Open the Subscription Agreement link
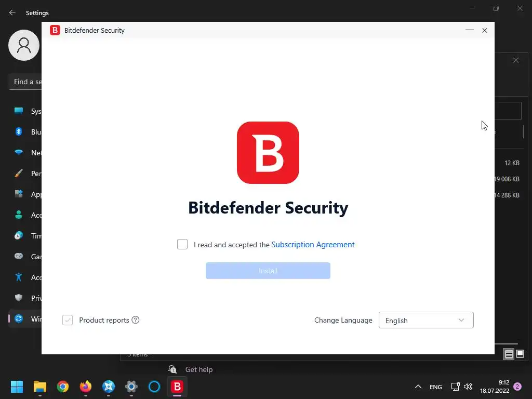Viewport: 532px width, 399px height. point(313,245)
